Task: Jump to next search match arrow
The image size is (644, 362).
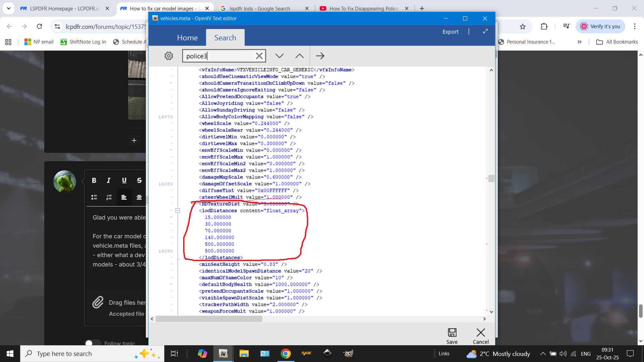Action: [x=279, y=56]
